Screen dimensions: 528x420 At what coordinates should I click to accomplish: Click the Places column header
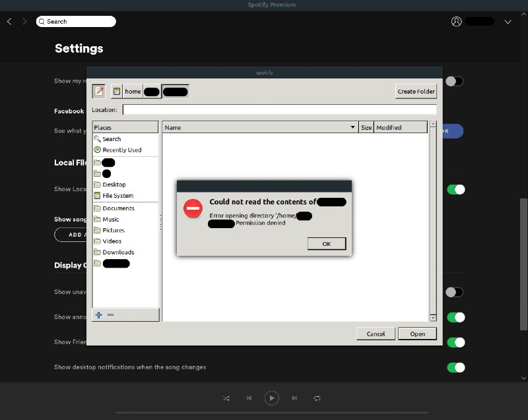pos(125,127)
